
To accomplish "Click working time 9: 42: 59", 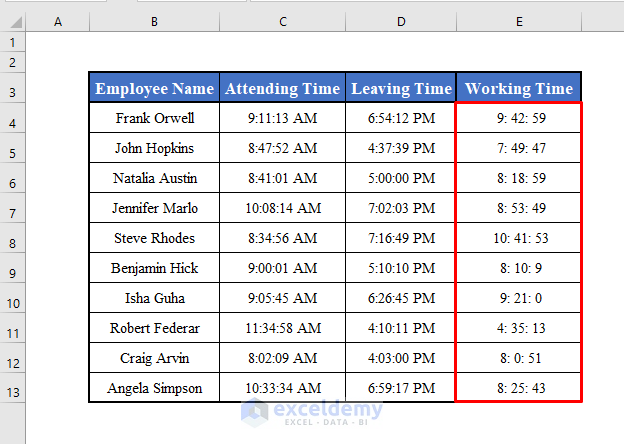I will (519, 118).
